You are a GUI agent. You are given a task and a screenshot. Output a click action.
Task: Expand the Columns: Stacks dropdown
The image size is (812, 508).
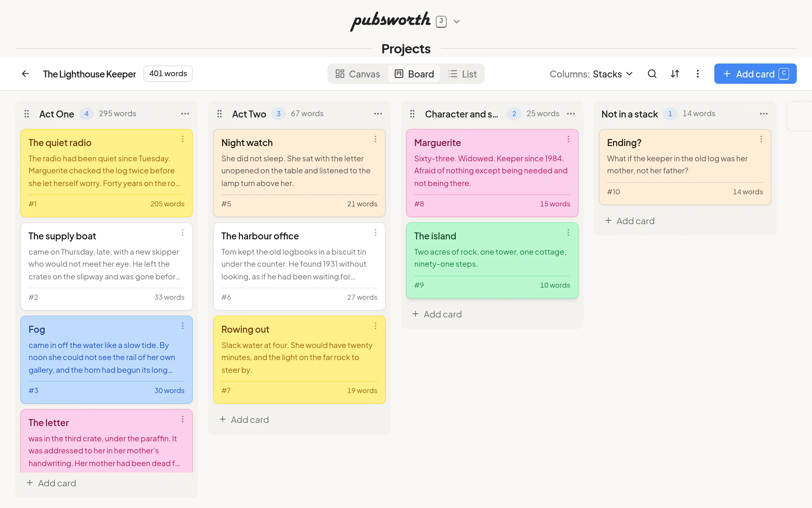(591, 74)
